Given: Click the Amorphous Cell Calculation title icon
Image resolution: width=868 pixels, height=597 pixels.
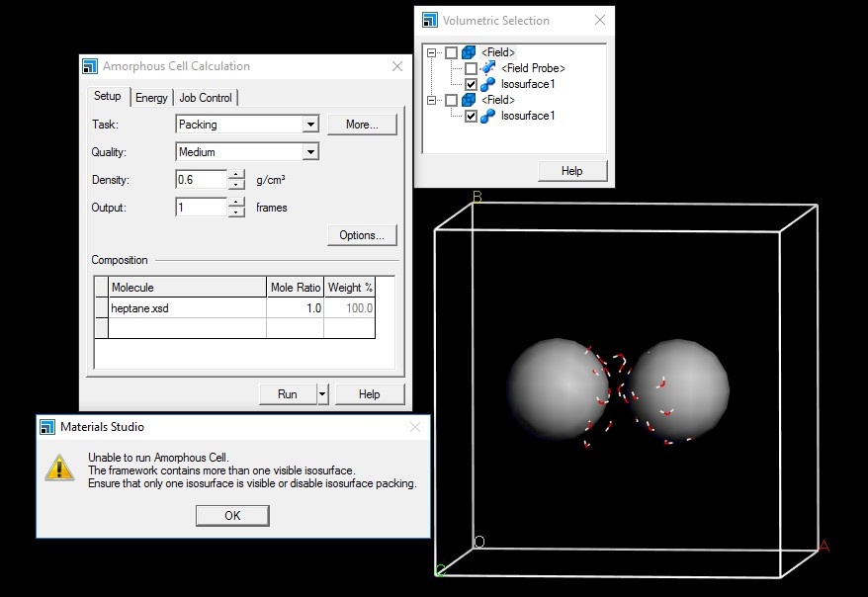Looking at the screenshot, I should point(90,66).
